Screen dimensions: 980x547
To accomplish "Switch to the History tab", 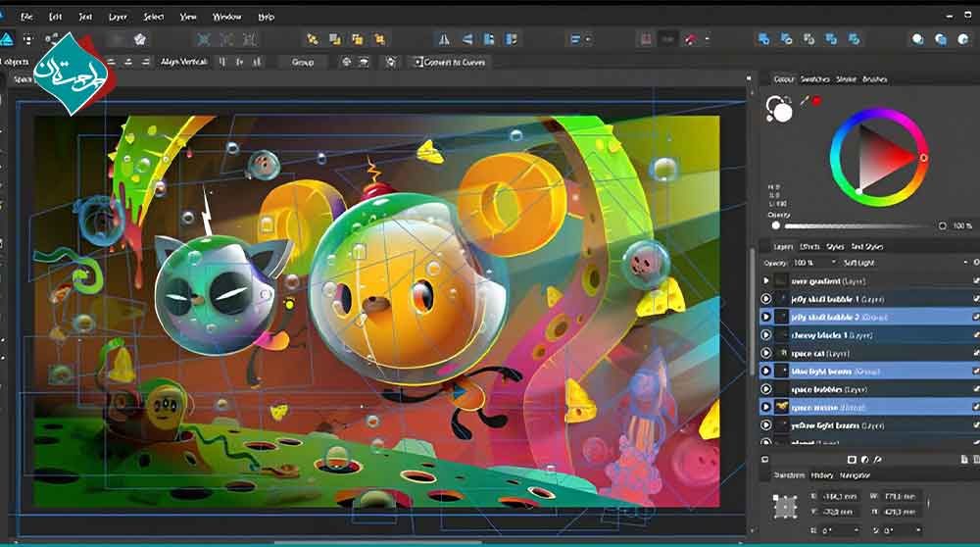I will (x=822, y=475).
